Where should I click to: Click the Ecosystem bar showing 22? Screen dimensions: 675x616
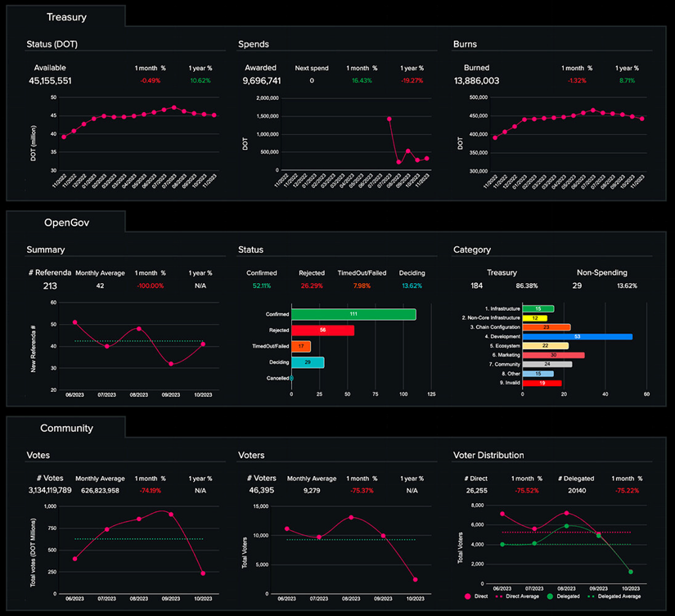546,346
